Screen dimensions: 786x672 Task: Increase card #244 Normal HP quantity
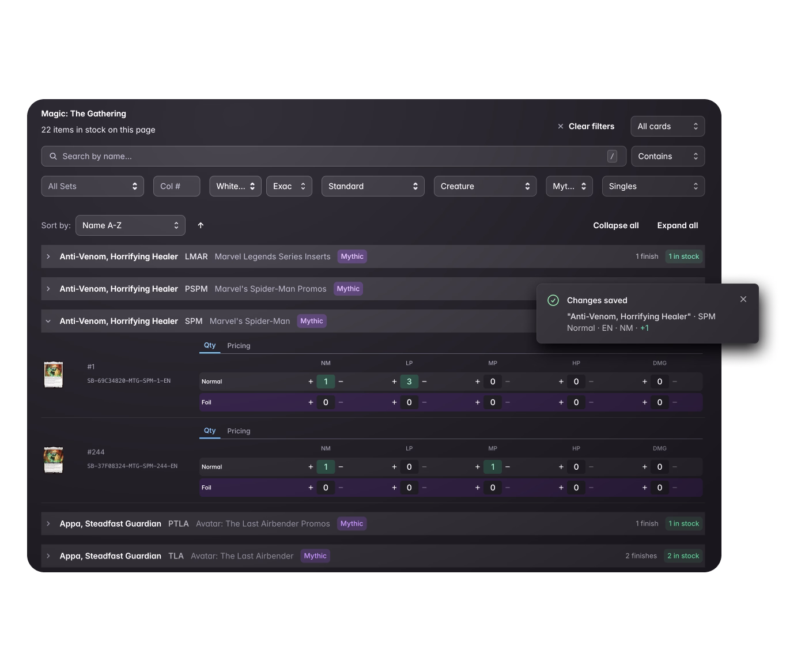point(561,467)
